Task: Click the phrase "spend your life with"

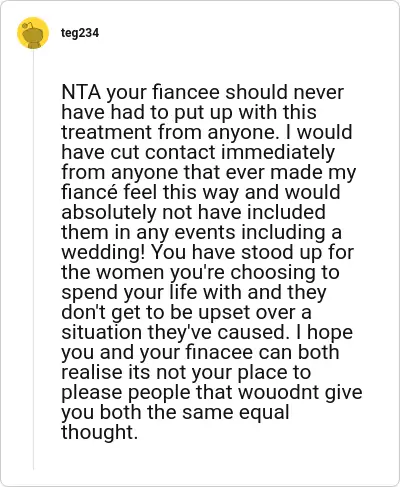Action: click(152, 293)
